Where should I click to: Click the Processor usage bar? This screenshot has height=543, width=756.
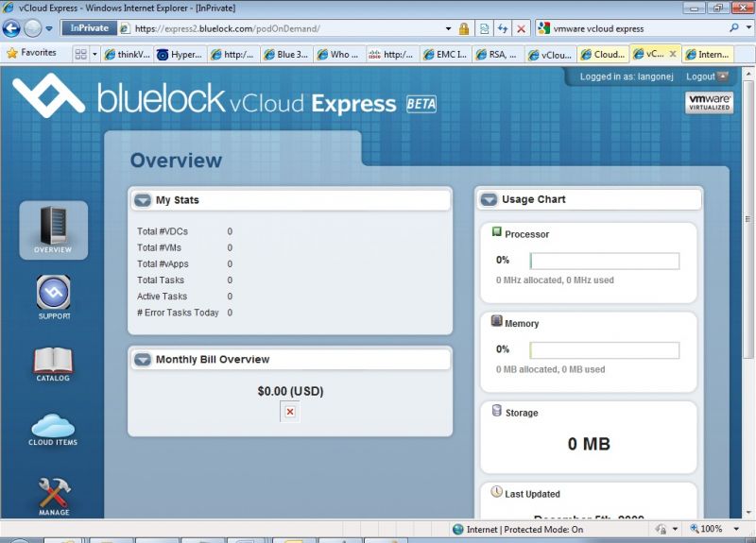(x=605, y=261)
